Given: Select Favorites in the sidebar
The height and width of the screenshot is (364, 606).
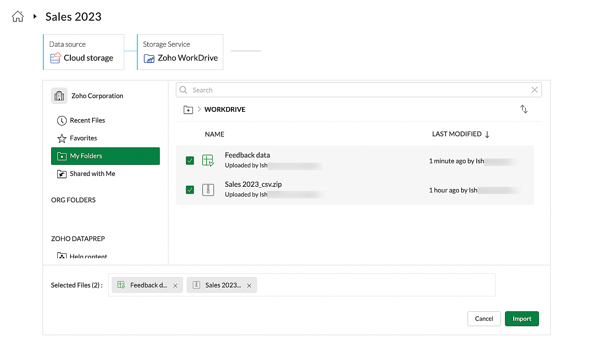Looking at the screenshot, I should click(x=83, y=138).
